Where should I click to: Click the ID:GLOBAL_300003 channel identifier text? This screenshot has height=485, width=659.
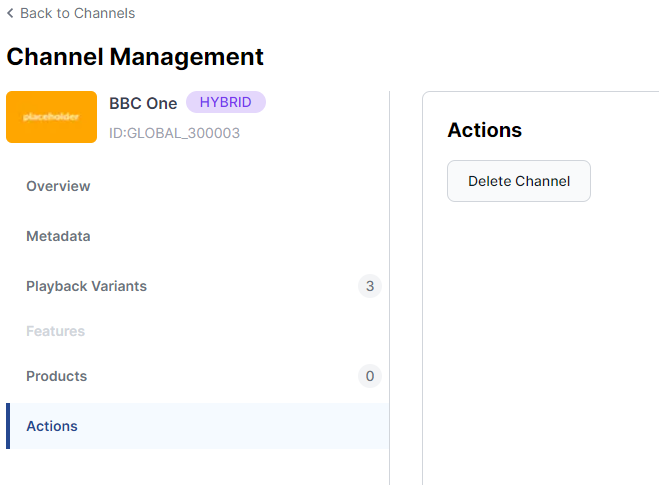pos(174,133)
